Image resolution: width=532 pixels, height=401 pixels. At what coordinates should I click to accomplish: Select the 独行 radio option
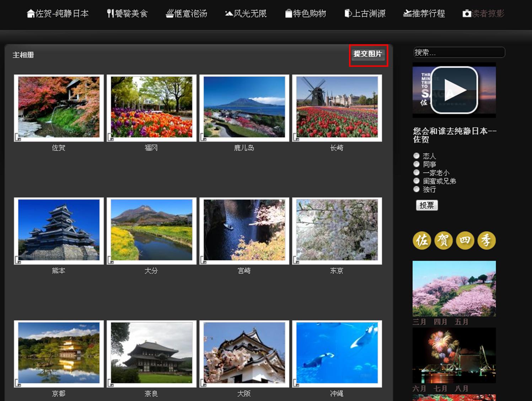417,189
